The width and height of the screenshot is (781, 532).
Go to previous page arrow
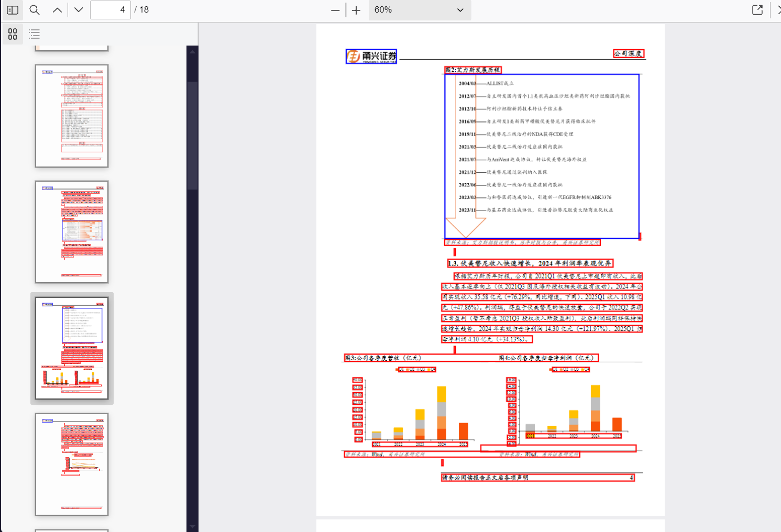(x=57, y=10)
